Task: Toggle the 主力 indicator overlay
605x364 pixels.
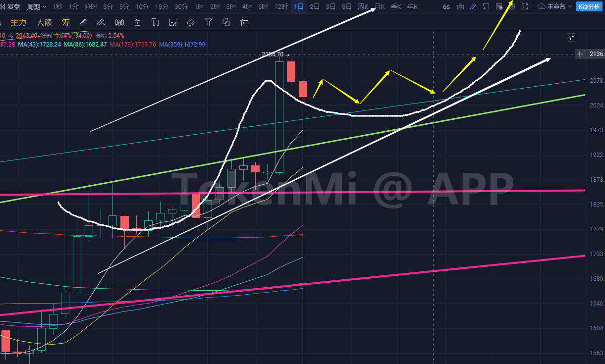Action: coord(18,22)
